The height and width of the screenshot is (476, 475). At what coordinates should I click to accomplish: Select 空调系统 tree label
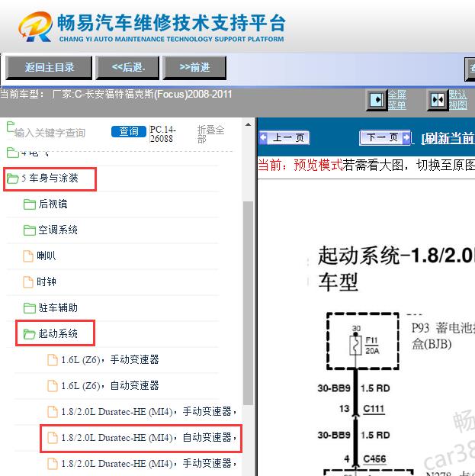[58, 230]
